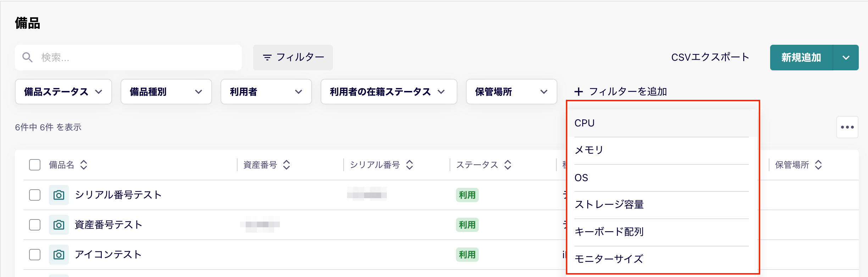
Task: Click the アイコンテスト item name
Action: [108, 255]
